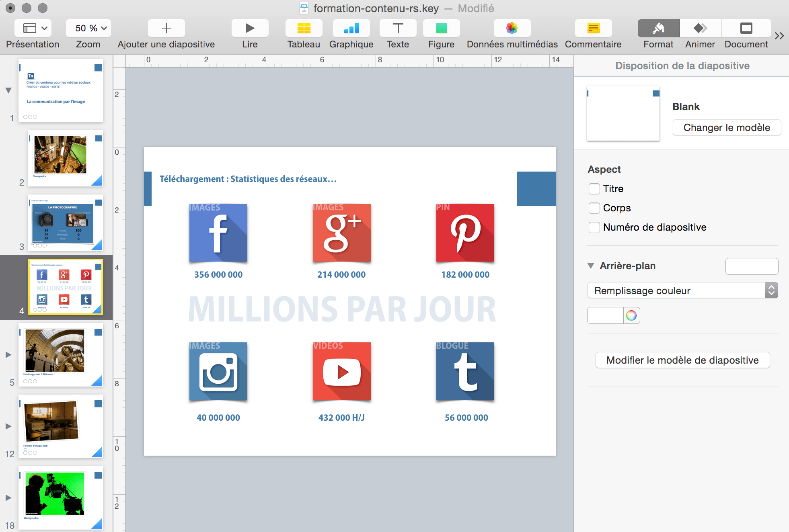Enable the Corps checkbox

click(x=594, y=208)
